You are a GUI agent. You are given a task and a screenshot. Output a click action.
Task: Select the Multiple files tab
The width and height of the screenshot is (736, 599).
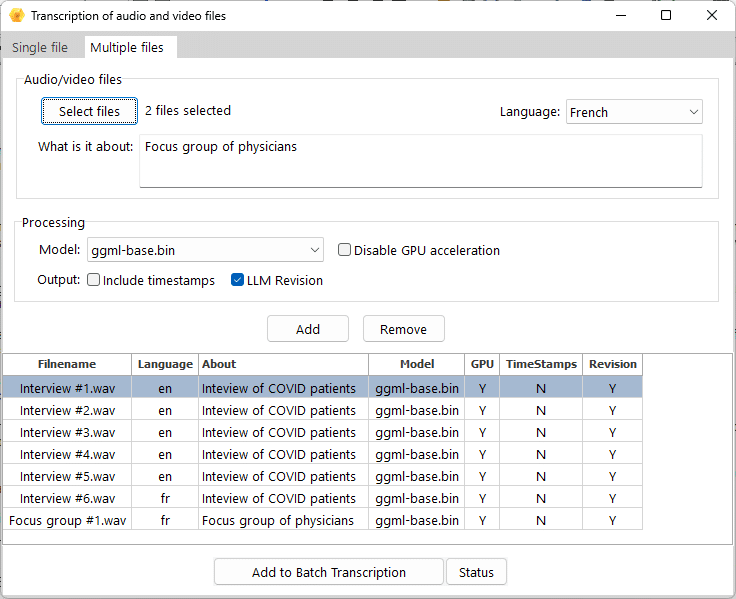coord(126,47)
